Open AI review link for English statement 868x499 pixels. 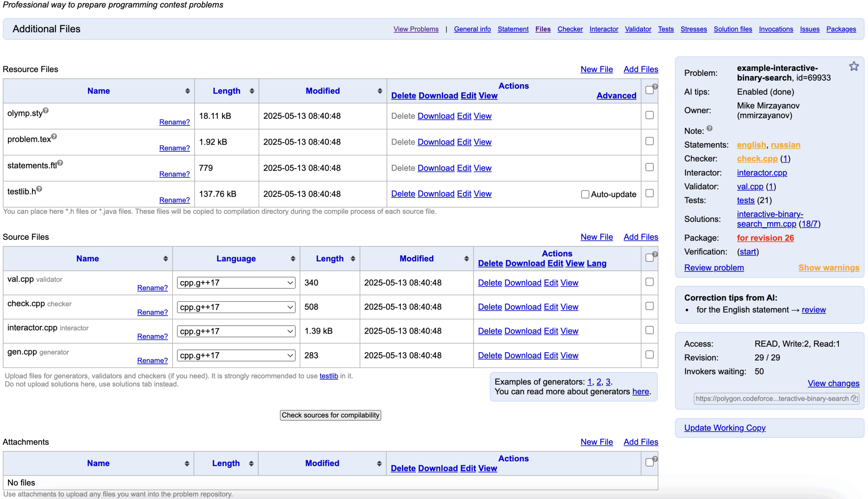[813, 310]
